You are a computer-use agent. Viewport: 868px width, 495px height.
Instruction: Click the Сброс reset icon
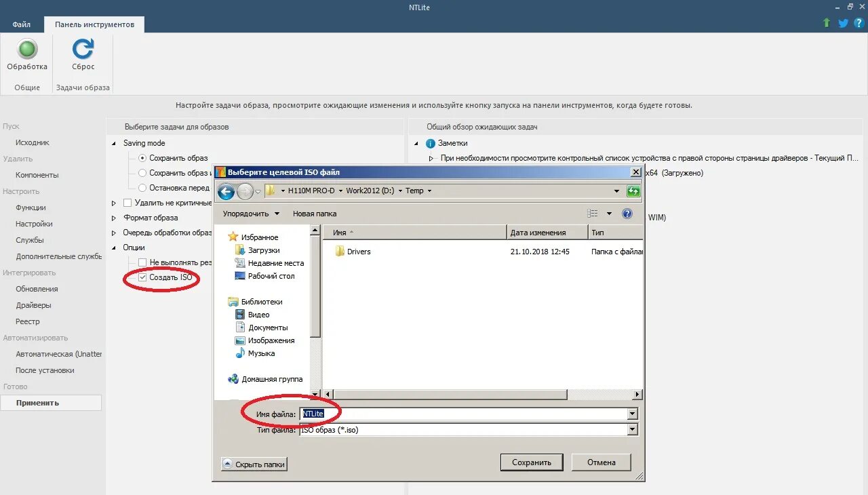pyautogui.click(x=83, y=49)
